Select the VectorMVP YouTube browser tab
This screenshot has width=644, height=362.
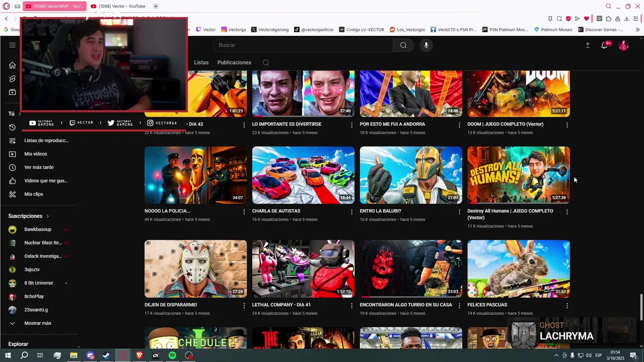point(55,6)
